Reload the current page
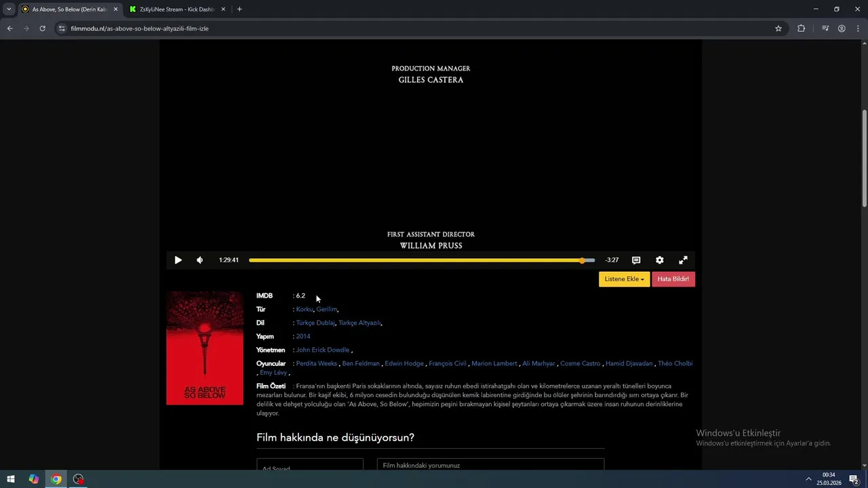 coord(42,28)
